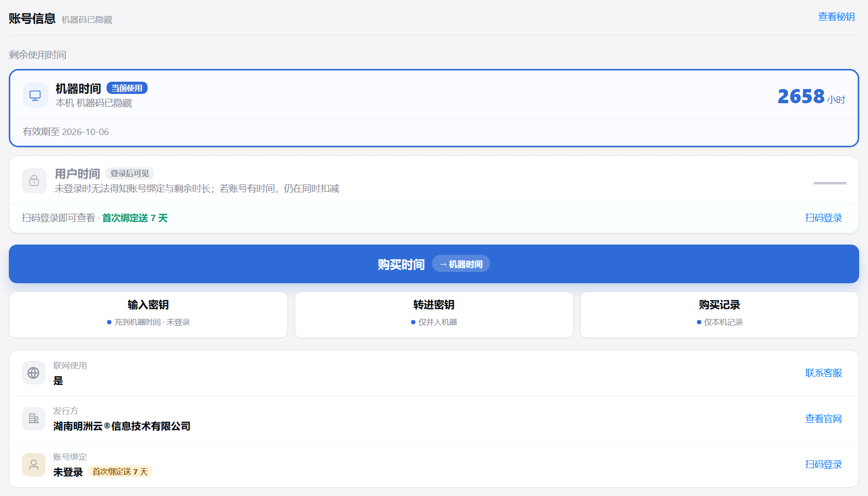Click the 当前使用 badge

(x=127, y=88)
